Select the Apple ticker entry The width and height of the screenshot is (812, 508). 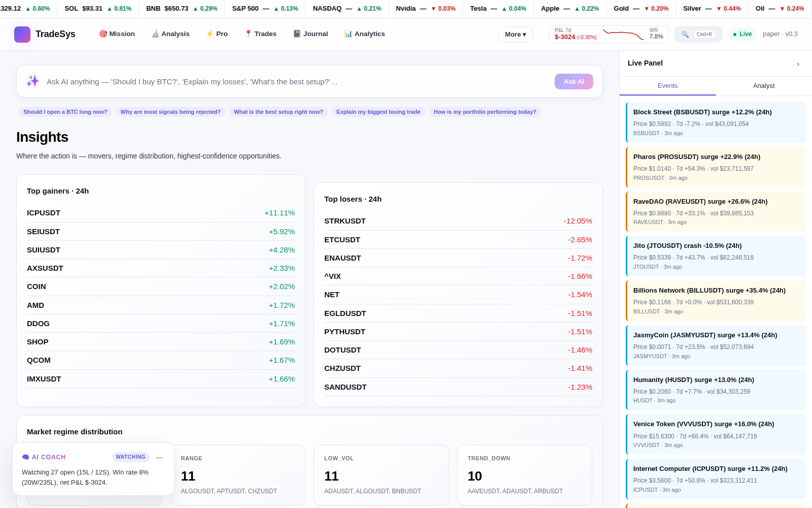[x=570, y=9]
